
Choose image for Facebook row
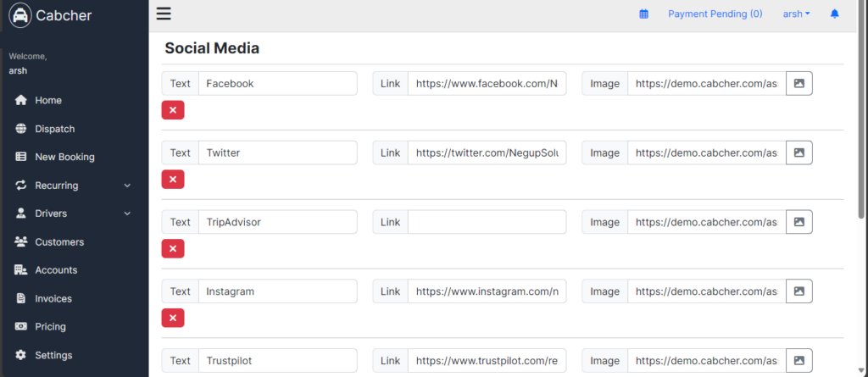point(798,83)
